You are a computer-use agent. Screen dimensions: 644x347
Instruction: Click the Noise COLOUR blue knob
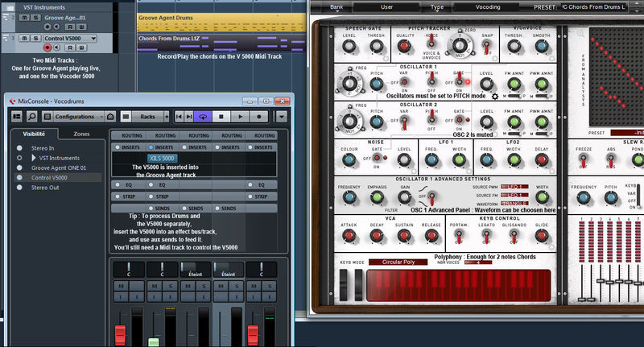349,160
